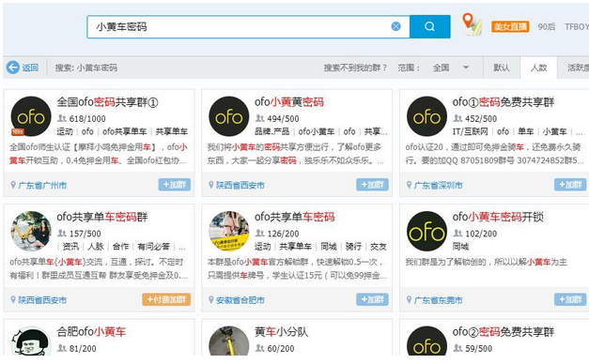Screen dimensions: 589x364
Task: Click the 返回 link
Action: coord(30,68)
